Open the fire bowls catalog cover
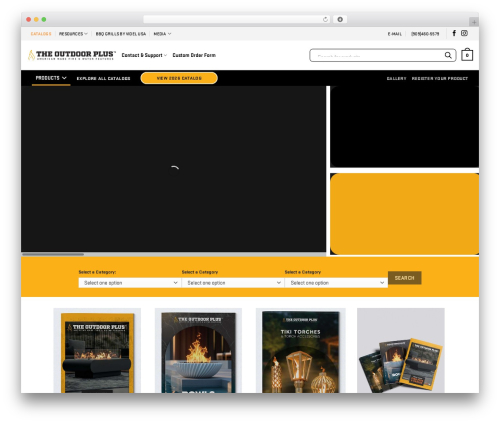 point(198,351)
